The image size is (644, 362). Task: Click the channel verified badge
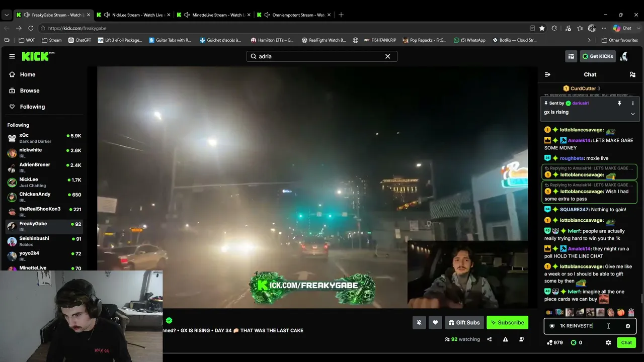[169, 320]
